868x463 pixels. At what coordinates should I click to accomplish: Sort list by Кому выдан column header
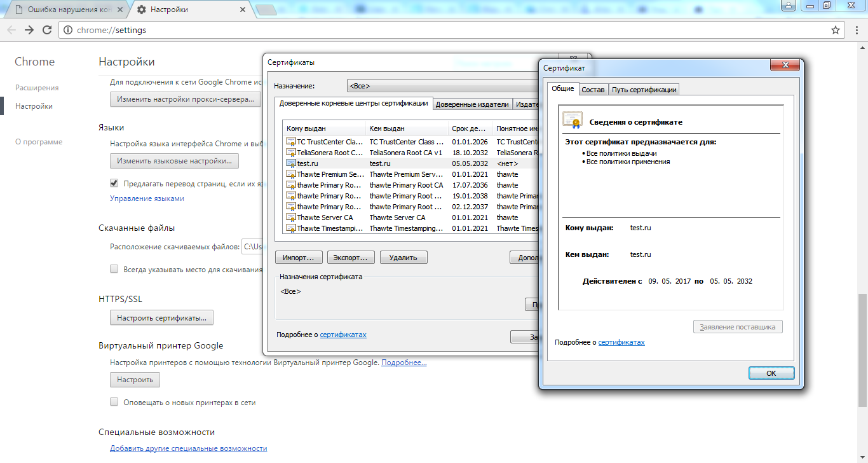click(324, 128)
